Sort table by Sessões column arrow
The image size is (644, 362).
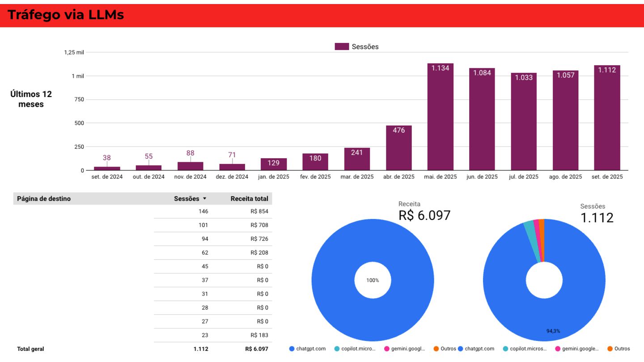point(205,199)
